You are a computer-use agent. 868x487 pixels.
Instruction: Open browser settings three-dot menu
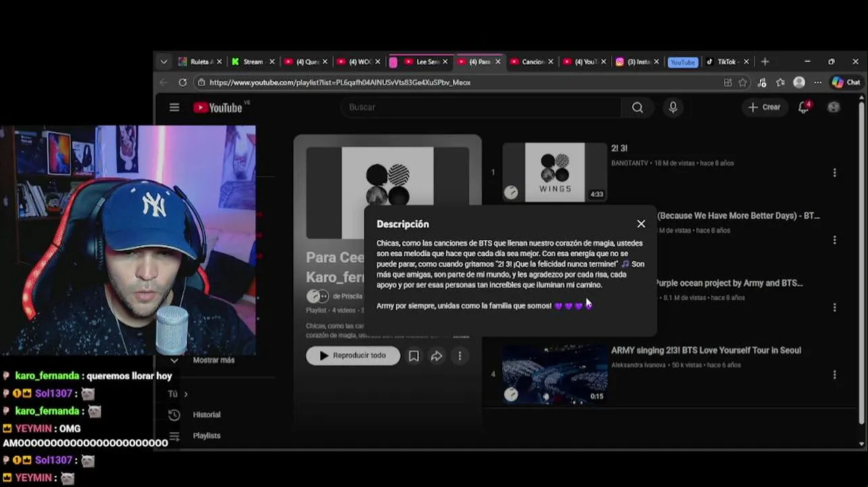click(x=818, y=83)
